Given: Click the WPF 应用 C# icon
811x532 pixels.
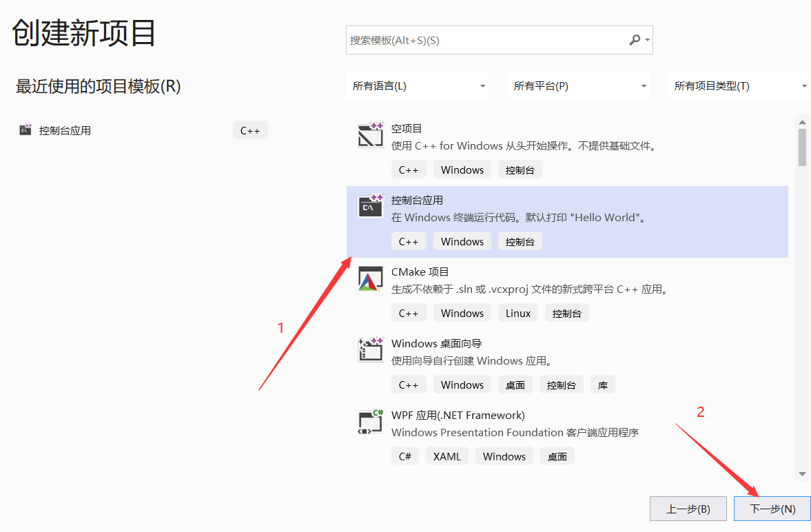Looking at the screenshot, I should [x=370, y=421].
